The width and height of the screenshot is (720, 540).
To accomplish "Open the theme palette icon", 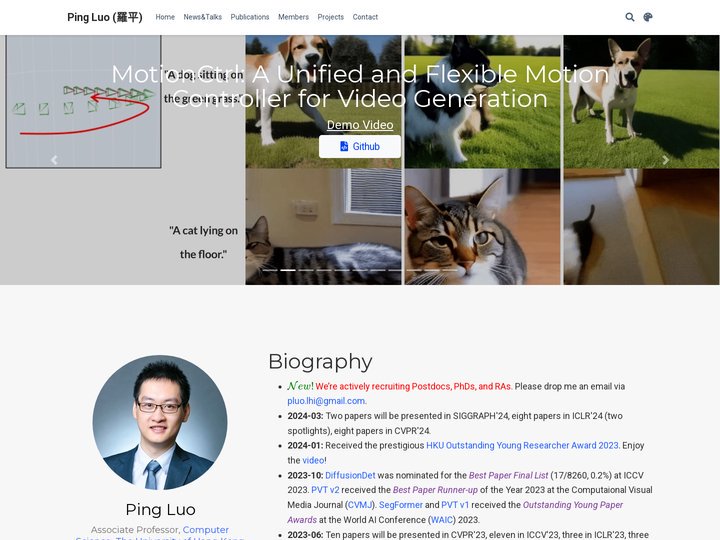I will tap(648, 17).
